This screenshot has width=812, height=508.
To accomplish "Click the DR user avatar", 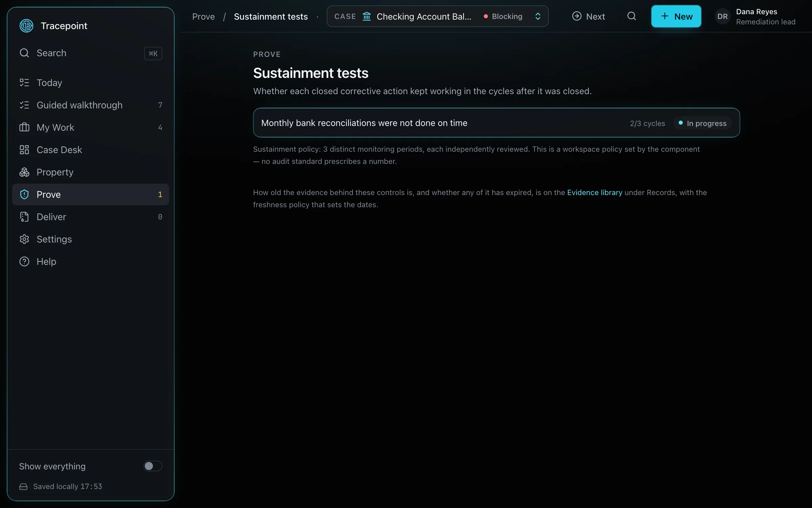I will 722,17.
